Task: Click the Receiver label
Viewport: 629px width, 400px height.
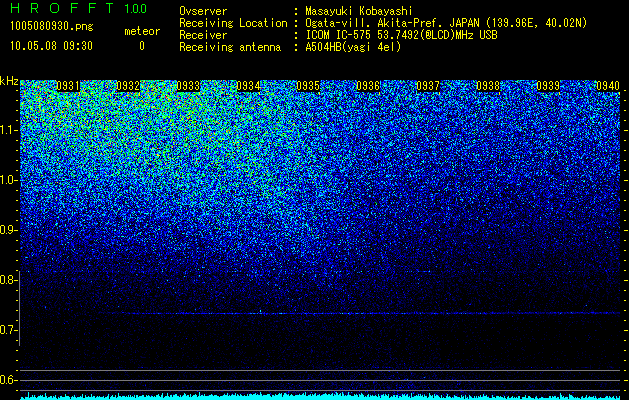Action: [x=203, y=35]
